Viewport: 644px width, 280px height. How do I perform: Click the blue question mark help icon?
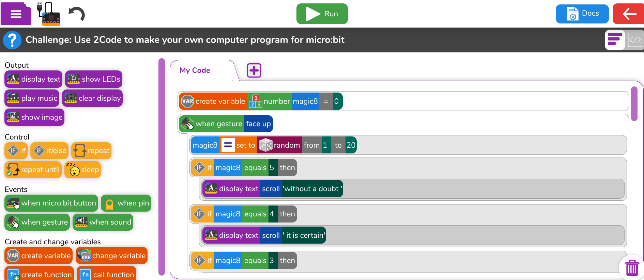coord(12,40)
